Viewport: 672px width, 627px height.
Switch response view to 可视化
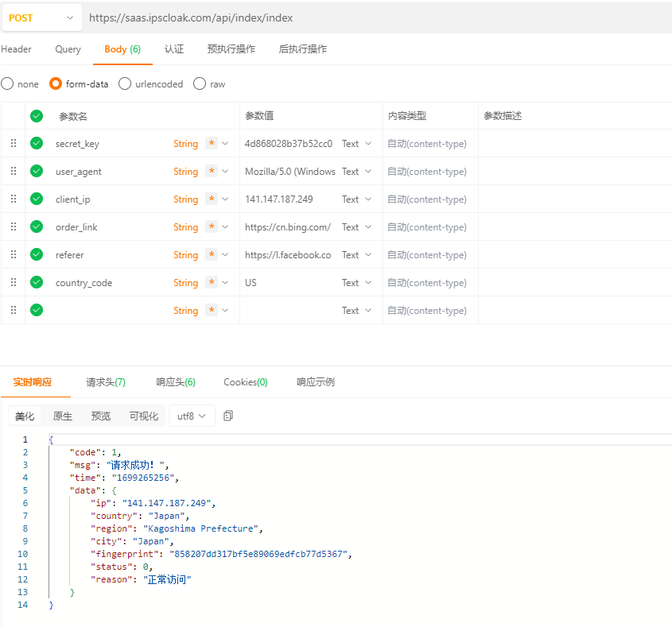144,416
